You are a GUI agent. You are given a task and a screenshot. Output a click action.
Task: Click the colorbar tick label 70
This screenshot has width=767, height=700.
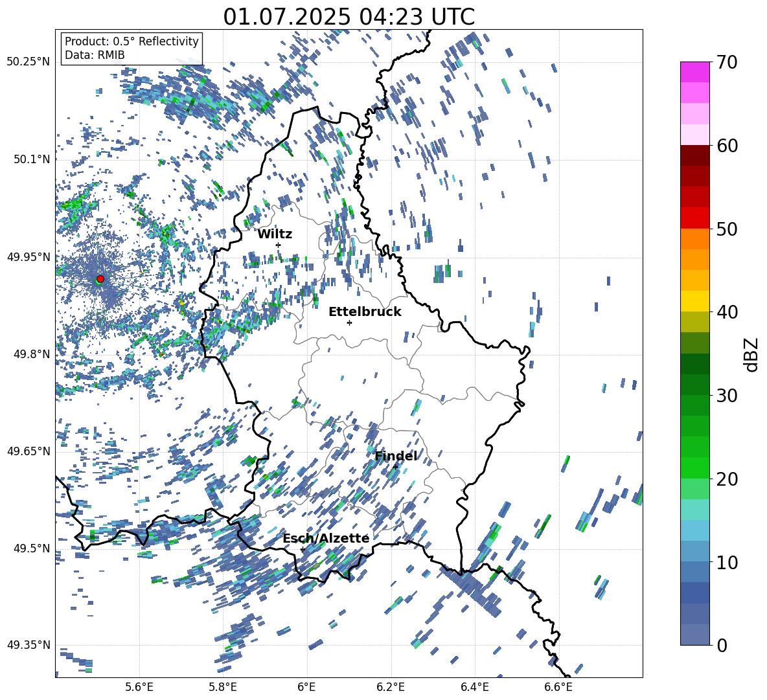[x=727, y=62]
